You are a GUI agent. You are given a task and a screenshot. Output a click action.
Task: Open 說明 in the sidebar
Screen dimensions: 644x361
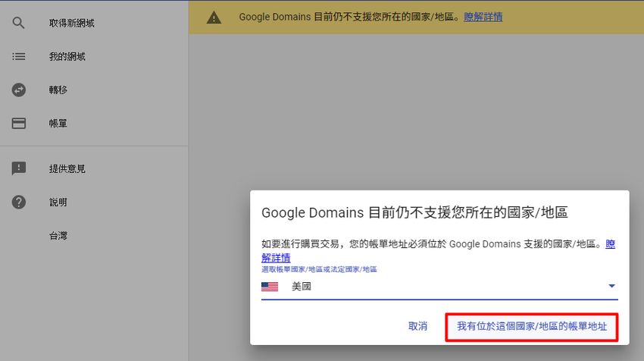point(58,202)
